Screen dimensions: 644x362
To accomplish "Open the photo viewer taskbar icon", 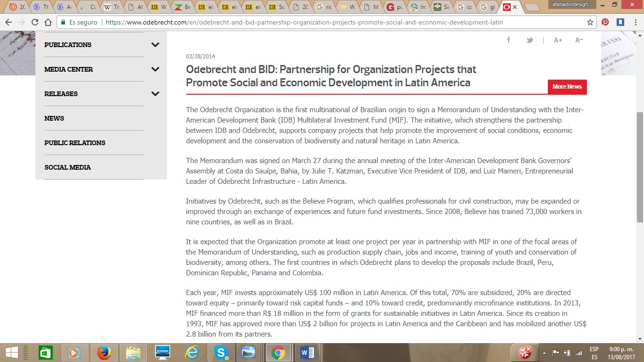I will [x=248, y=353].
